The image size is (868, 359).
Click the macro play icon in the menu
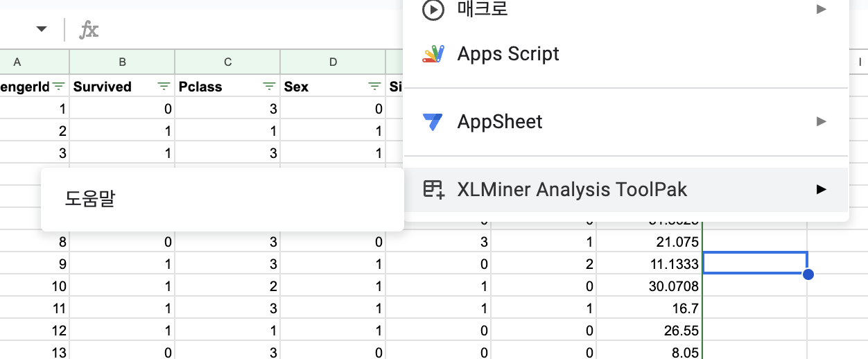click(433, 10)
